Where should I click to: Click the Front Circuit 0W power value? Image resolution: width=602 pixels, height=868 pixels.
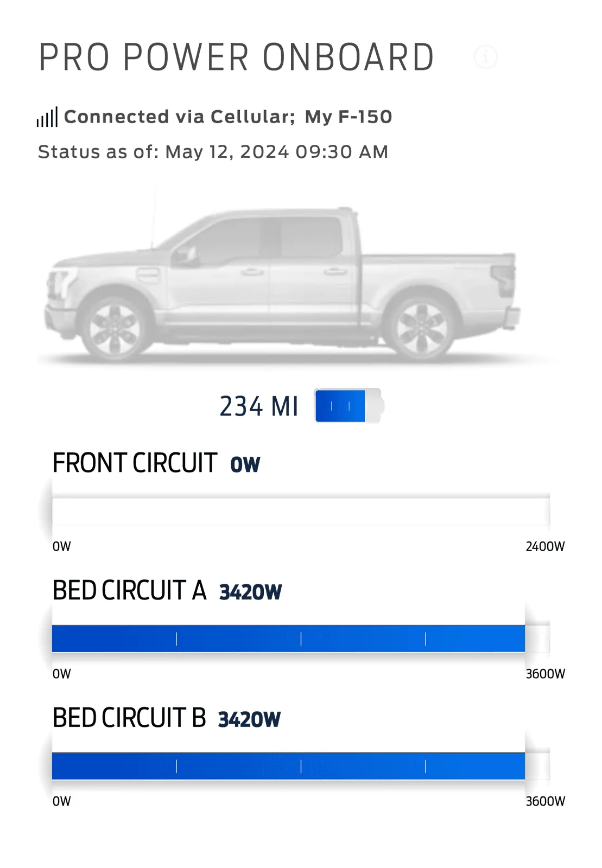tap(245, 465)
